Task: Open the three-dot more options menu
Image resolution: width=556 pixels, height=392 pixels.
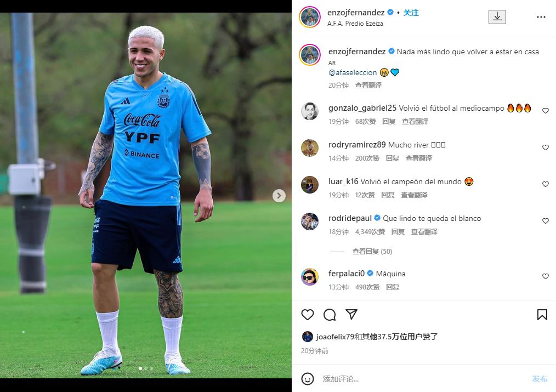Action: 541,17
